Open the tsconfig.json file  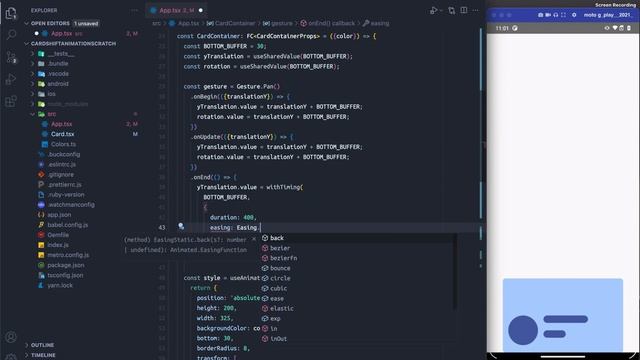[65, 275]
